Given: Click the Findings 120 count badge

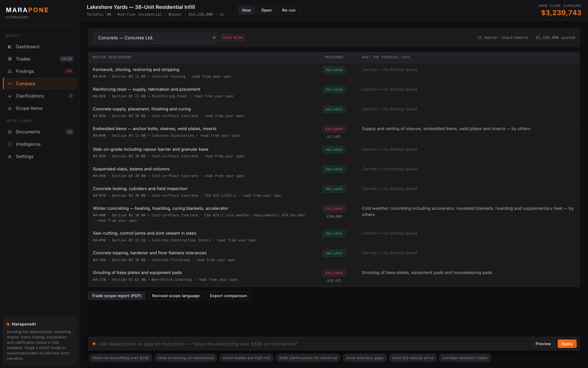Looking at the screenshot, I should [x=69, y=71].
